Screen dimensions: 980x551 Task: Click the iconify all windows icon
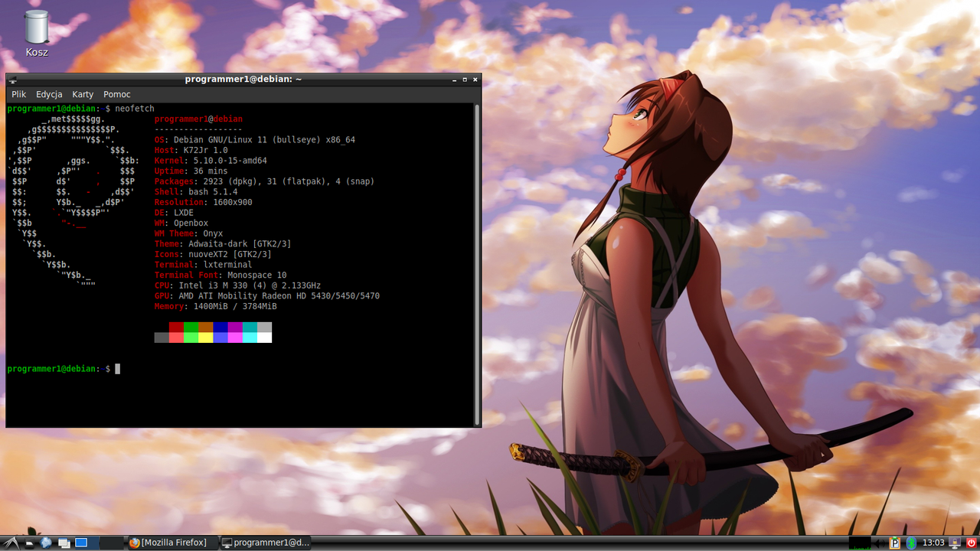point(64,543)
